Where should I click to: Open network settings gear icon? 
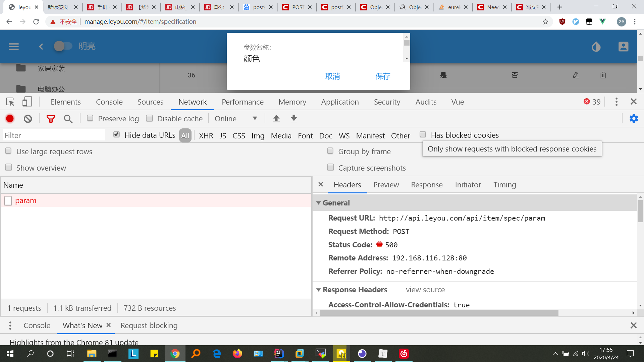point(634,119)
